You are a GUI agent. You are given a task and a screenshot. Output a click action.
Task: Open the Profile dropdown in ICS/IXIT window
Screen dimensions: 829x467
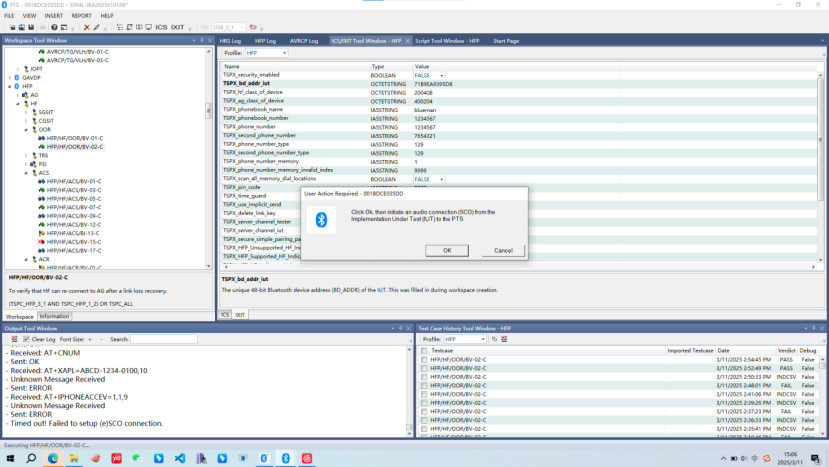click(x=284, y=53)
